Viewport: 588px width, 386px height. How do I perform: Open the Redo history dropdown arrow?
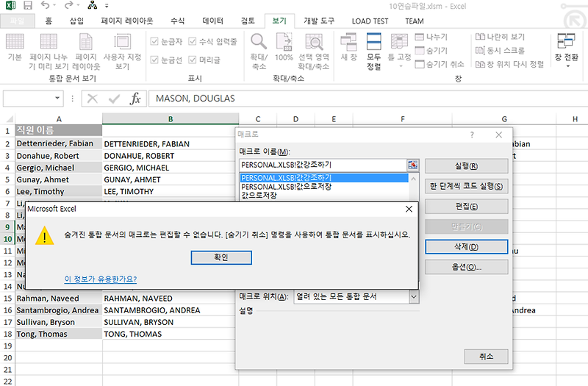pos(78,6)
